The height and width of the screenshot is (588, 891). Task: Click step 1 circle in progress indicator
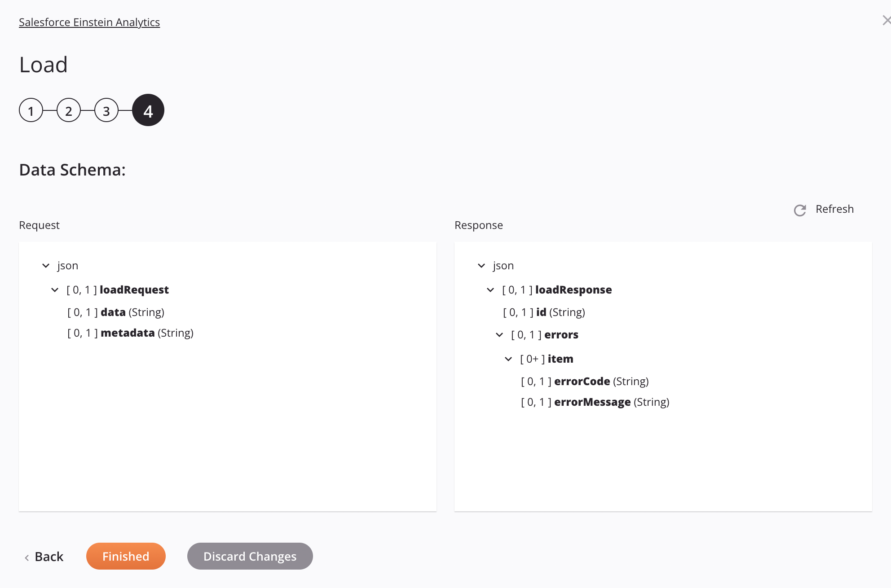point(30,110)
